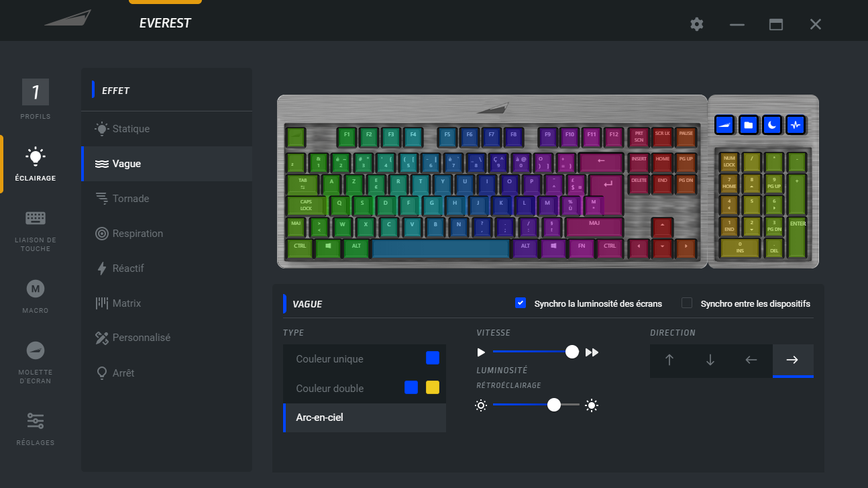
Task: Open the settings gear in title bar
Action: click(x=697, y=24)
